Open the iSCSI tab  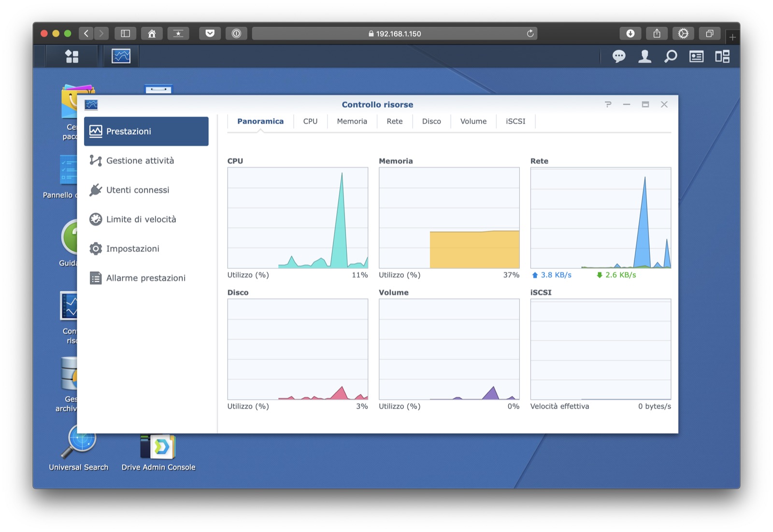pos(515,121)
